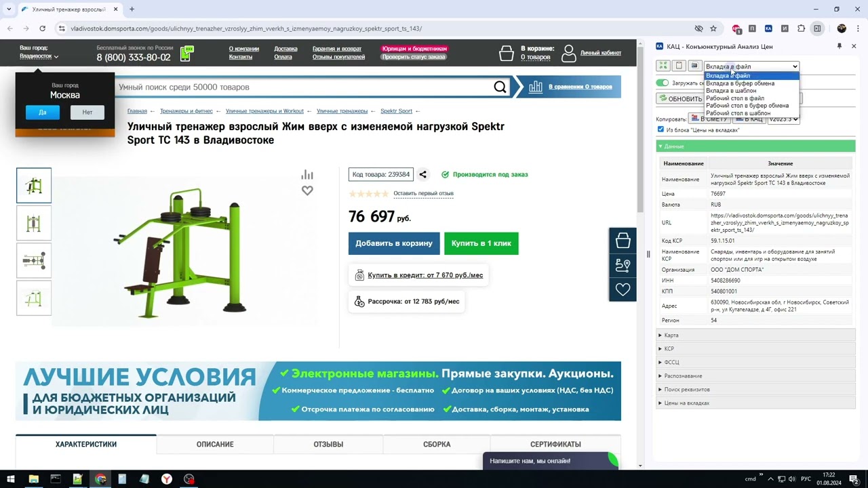Screen dimensions: 868x488
Task: Open the Yandex browser from the taskbar
Action: (167, 479)
